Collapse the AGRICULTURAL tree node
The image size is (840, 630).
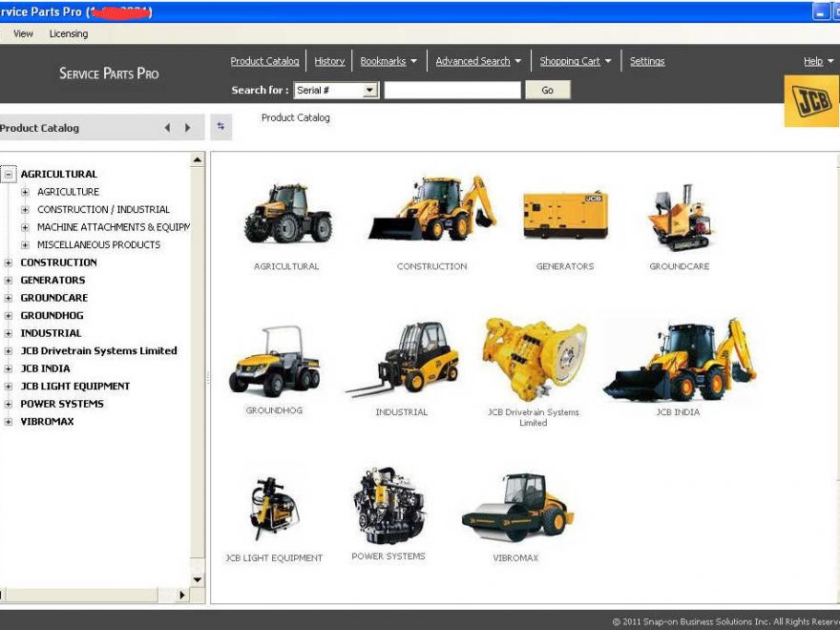point(9,175)
